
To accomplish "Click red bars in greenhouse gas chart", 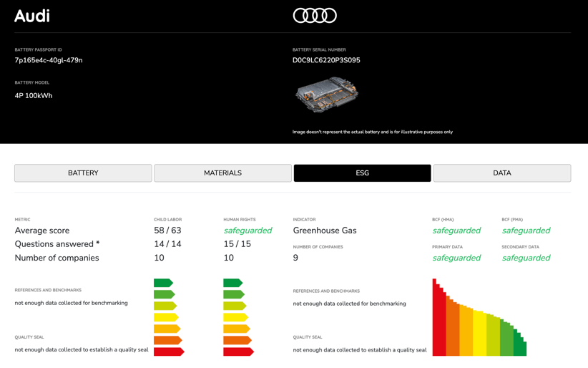I will pyautogui.click(x=438, y=322).
